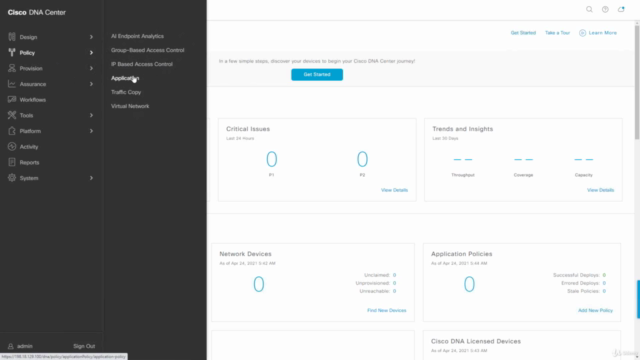This screenshot has height=360, width=640.
Task: Click the Tools wrench icon
Action: click(x=12, y=115)
